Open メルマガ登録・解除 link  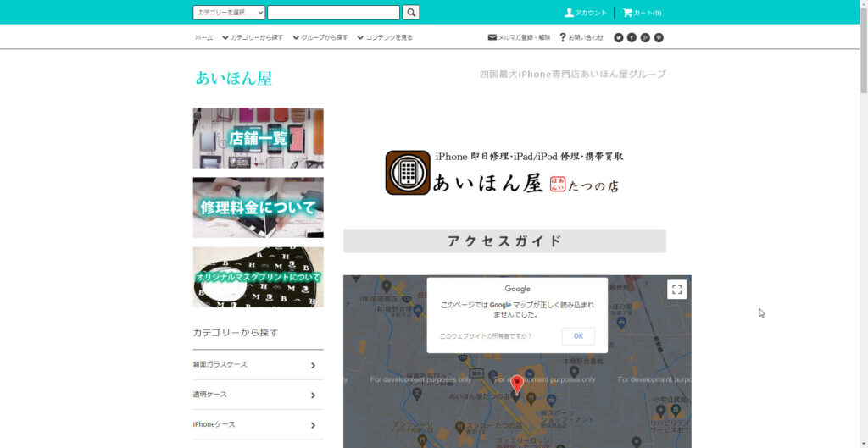click(524, 37)
